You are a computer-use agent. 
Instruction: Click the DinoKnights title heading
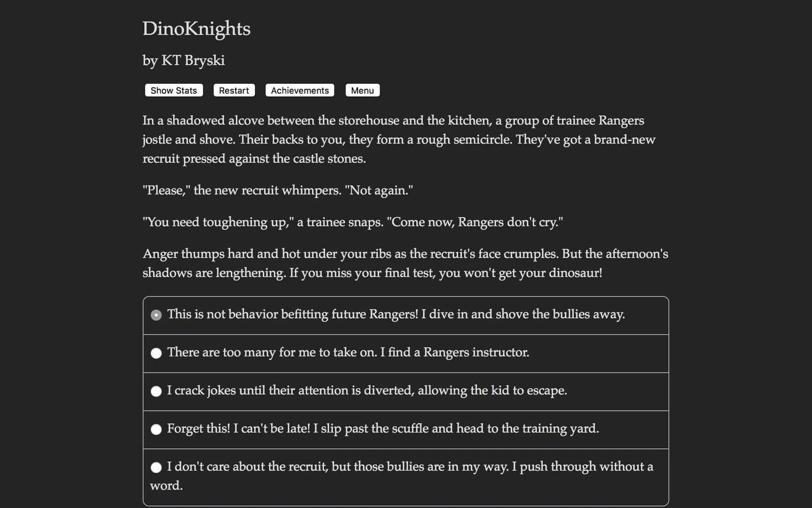(196, 29)
